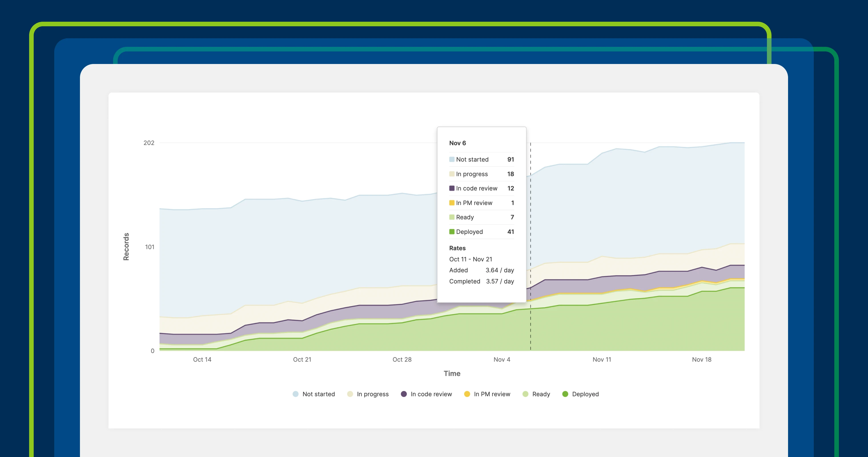Click the Oct 14 axis label
Viewport: 868px width, 457px height.
[202, 360]
